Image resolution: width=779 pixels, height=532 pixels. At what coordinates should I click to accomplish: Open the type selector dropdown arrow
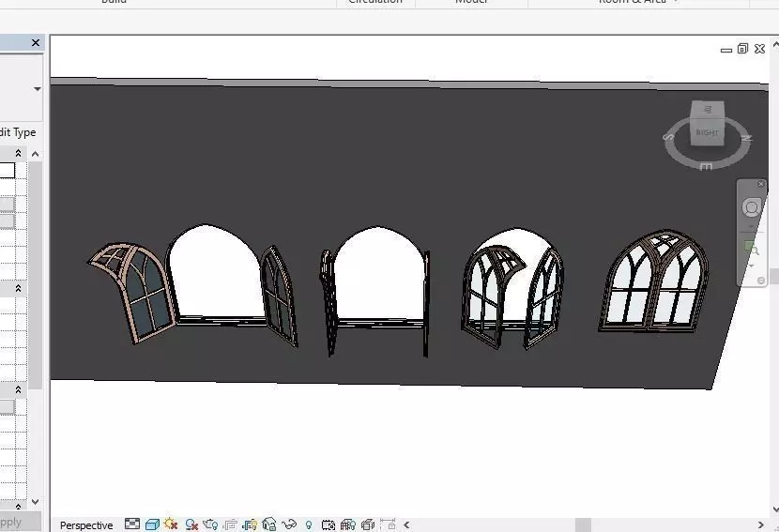38,89
